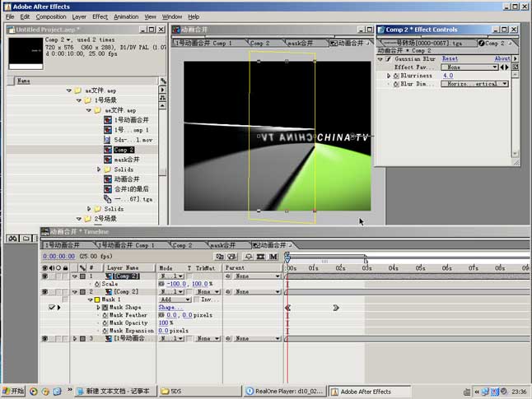Click the Mask Expansion stopwatch icon
532x399 pixels.
click(x=105, y=331)
